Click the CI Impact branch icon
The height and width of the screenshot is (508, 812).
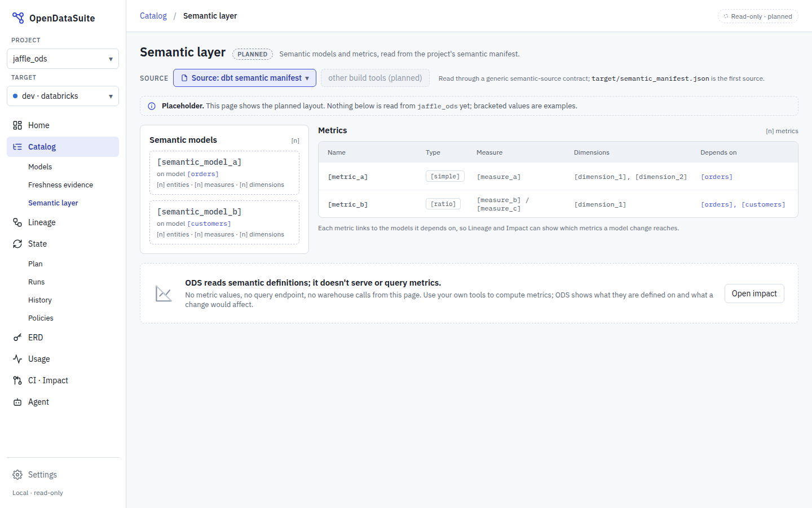[x=17, y=380]
